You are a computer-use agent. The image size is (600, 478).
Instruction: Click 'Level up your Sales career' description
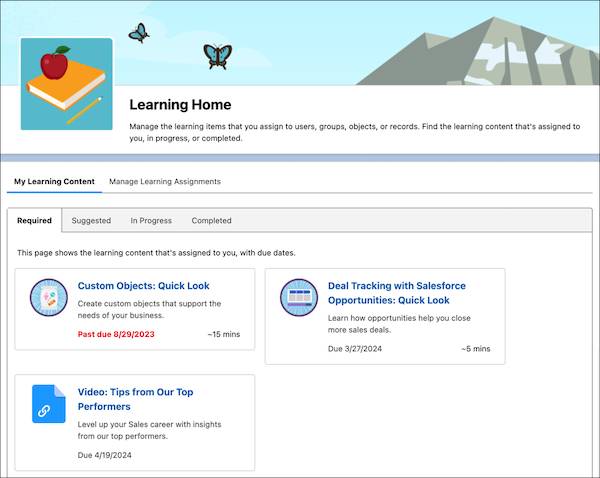[x=149, y=430]
